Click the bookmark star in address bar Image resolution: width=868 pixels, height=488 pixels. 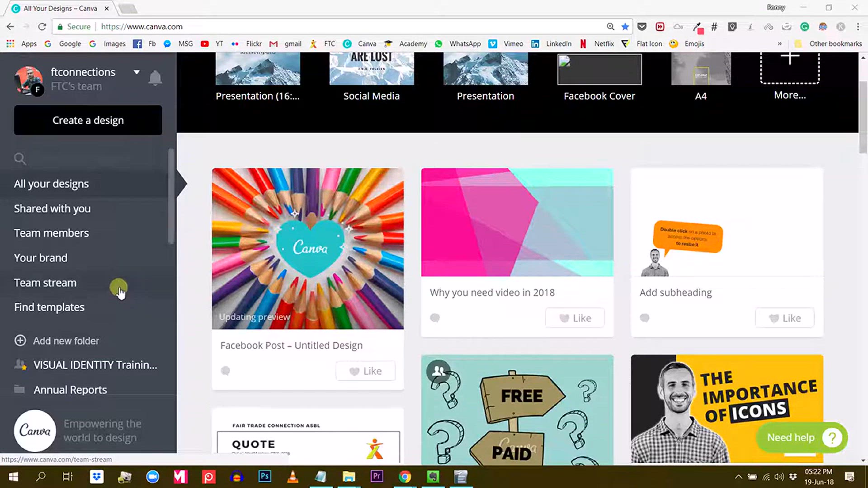(625, 27)
